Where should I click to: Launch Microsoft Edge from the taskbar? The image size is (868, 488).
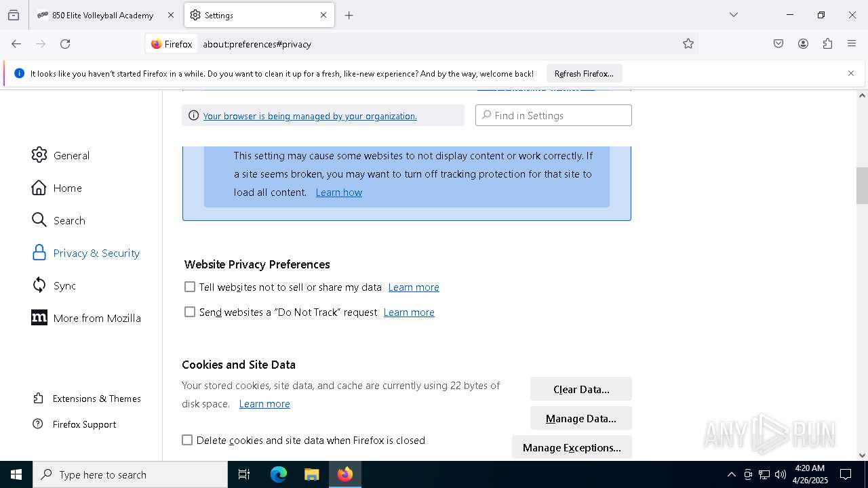coord(279,474)
